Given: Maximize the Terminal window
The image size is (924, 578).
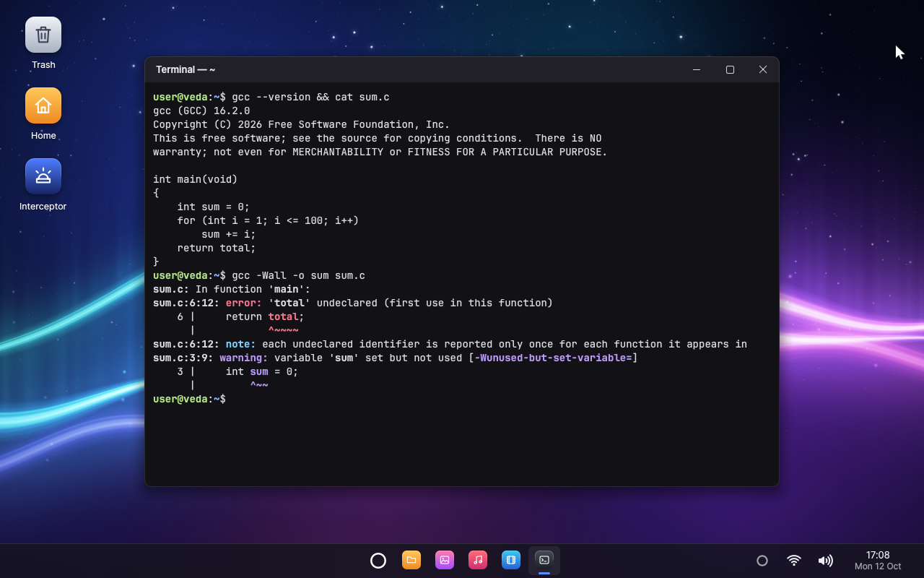Looking at the screenshot, I should click(730, 69).
